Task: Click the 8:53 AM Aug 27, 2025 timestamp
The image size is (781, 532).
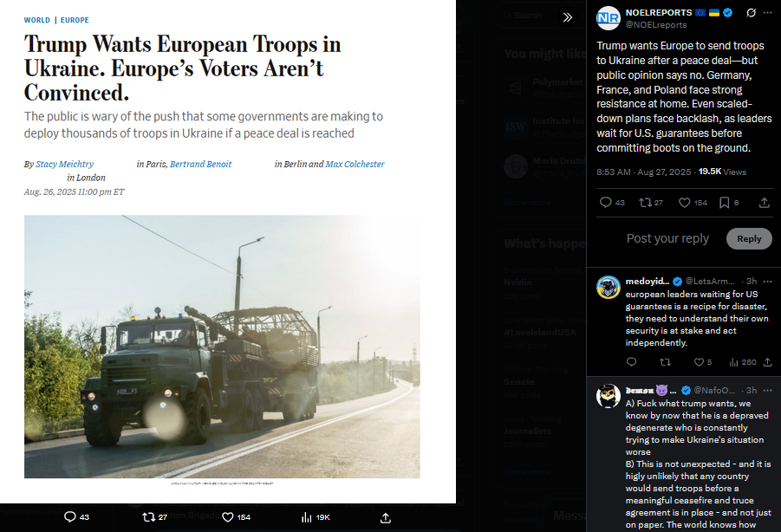Action: click(x=643, y=172)
